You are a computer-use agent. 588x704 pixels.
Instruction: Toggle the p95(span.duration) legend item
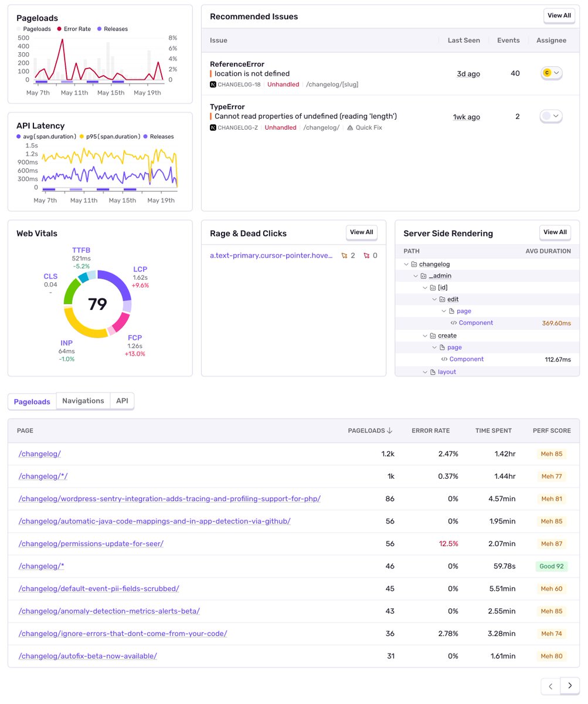110,137
